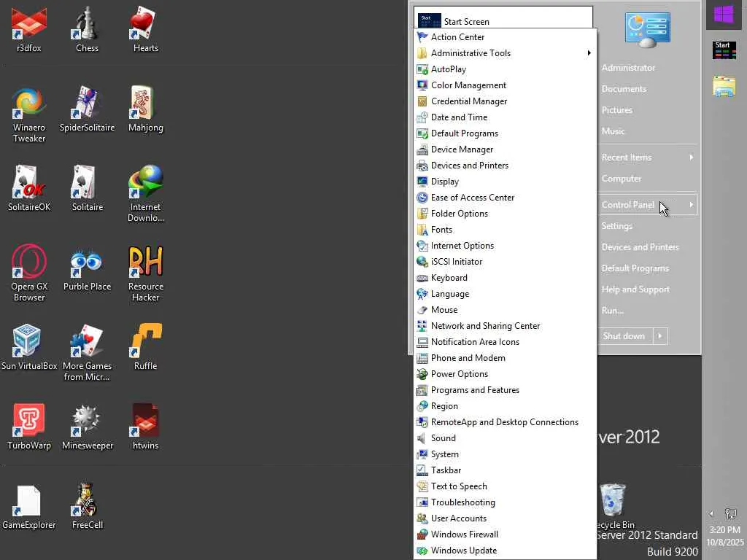Choose Windows Update menu entry
The height and width of the screenshot is (560, 747).
coord(505,551)
